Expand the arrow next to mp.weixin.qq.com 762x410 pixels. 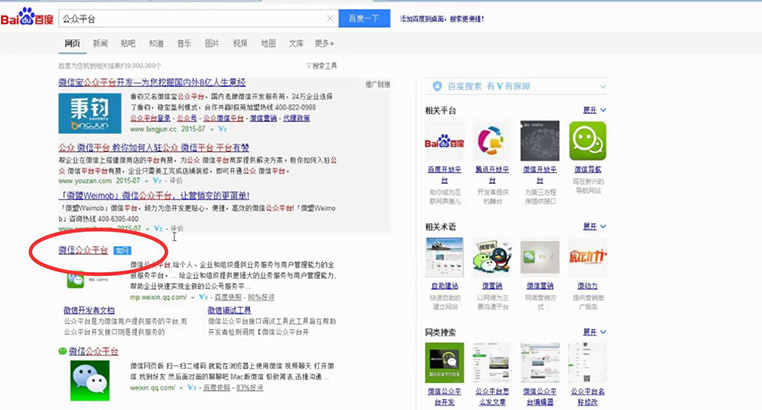pyautogui.click(x=192, y=297)
